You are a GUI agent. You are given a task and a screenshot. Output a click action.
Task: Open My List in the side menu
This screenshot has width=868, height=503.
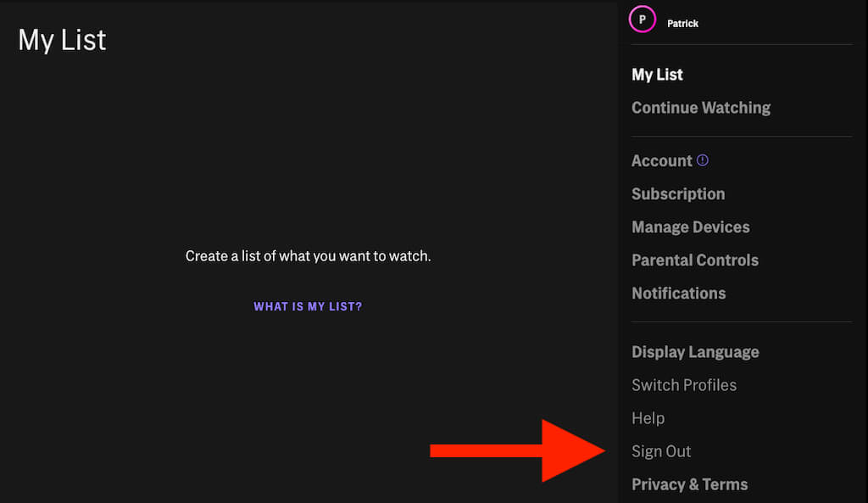point(657,75)
